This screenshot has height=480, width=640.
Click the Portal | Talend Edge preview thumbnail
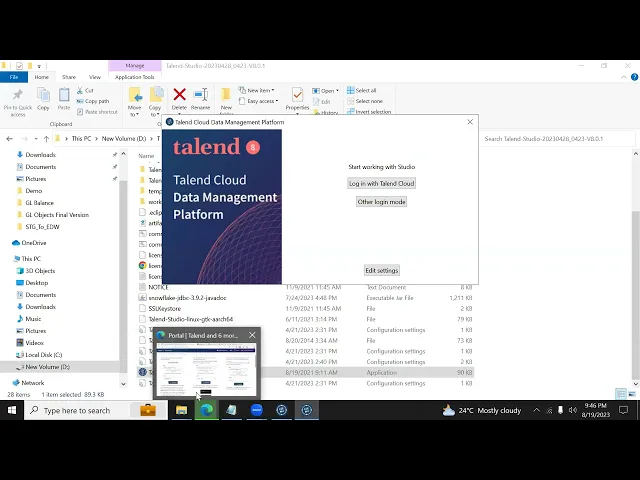(x=207, y=369)
